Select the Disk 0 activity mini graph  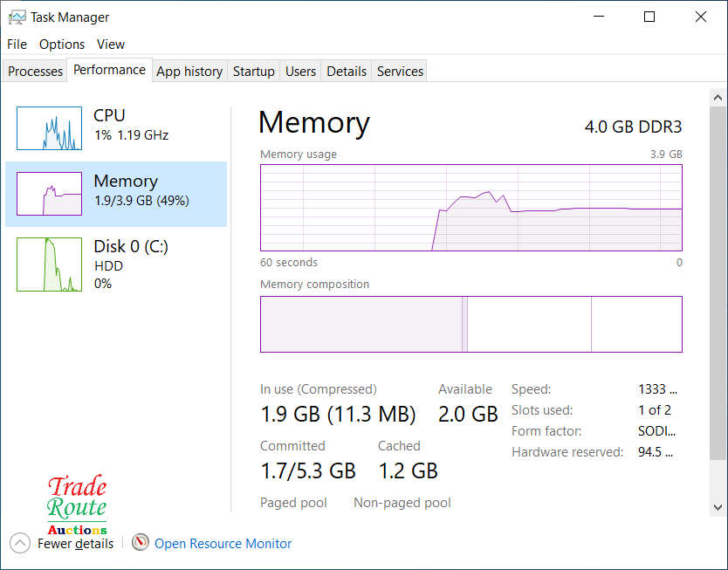pyautogui.click(x=49, y=264)
